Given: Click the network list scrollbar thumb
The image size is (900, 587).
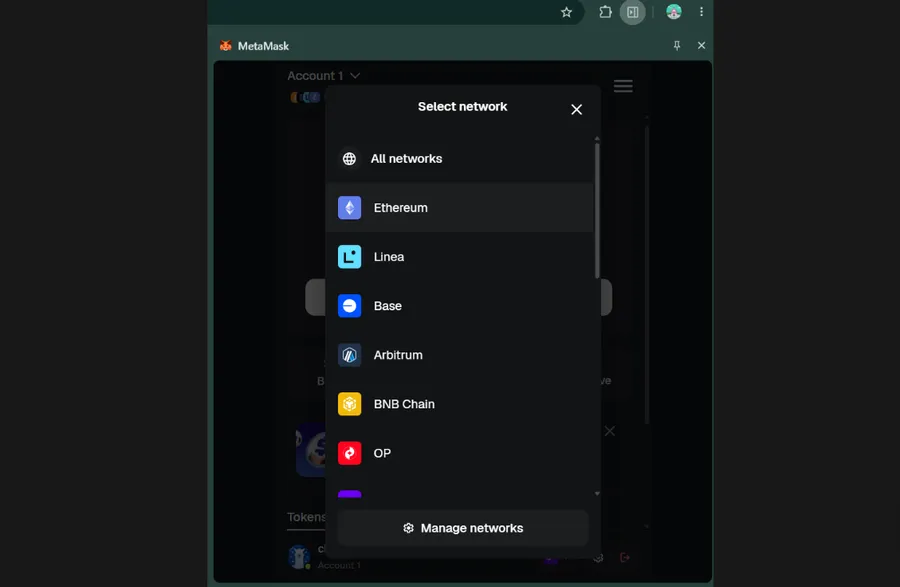Looking at the screenshot, I should (x=597, y=211).
